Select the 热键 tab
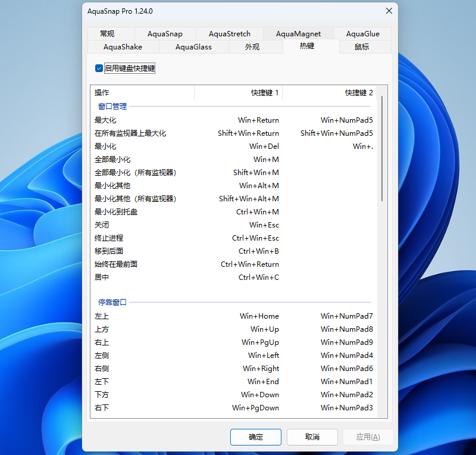Viewport: 476px width, 455px height. 311,46
